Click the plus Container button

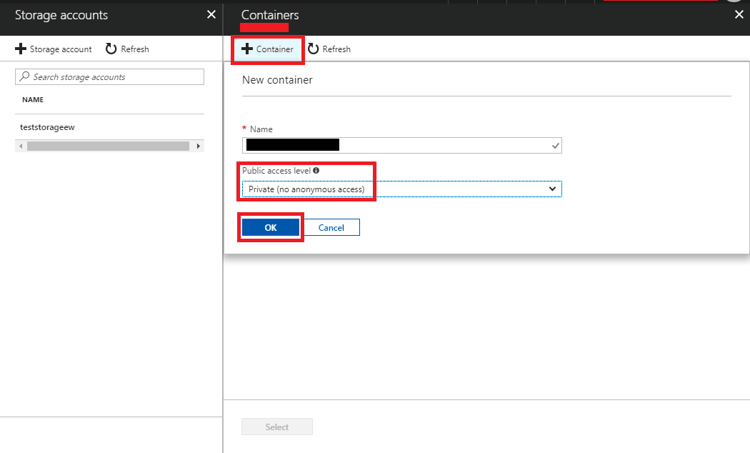[x=267, y=49]
